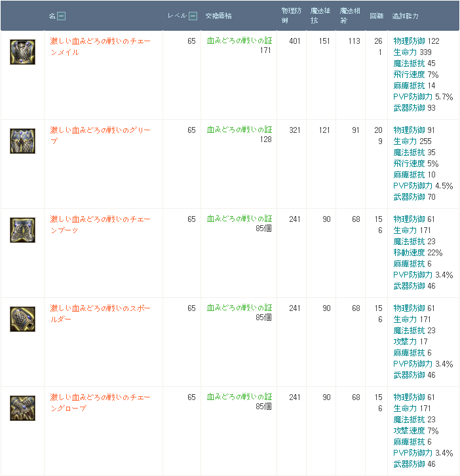
Task: Open 激しい血みどろの戦いのグリーブ link
Action: (x=100, y=136)
